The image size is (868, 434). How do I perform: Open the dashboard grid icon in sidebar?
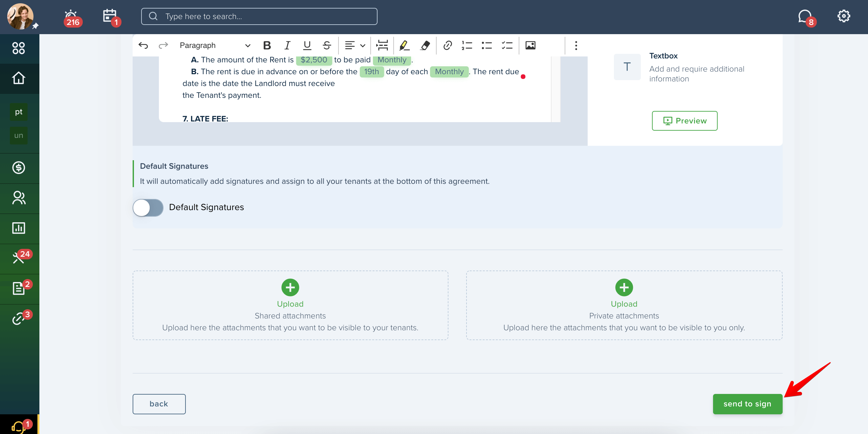[x=18, y=48]
